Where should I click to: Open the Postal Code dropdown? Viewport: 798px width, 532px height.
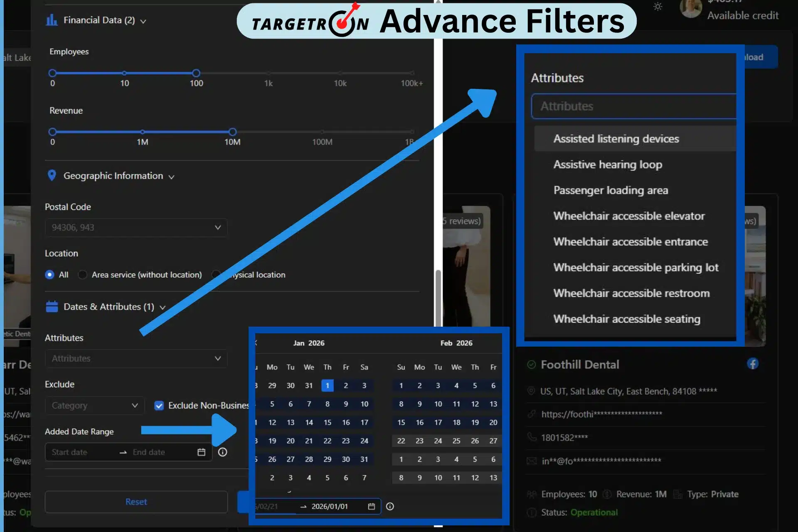(136, 228)
